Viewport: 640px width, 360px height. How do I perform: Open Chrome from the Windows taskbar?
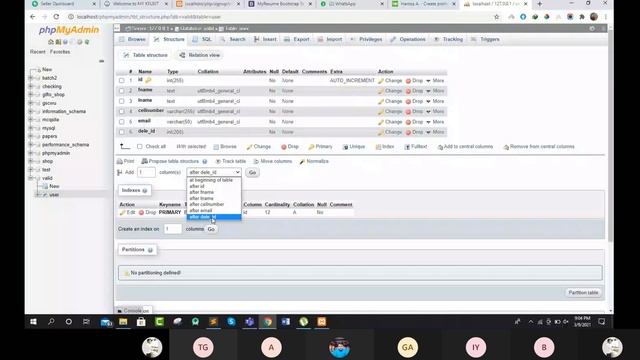tap(268, 322)
